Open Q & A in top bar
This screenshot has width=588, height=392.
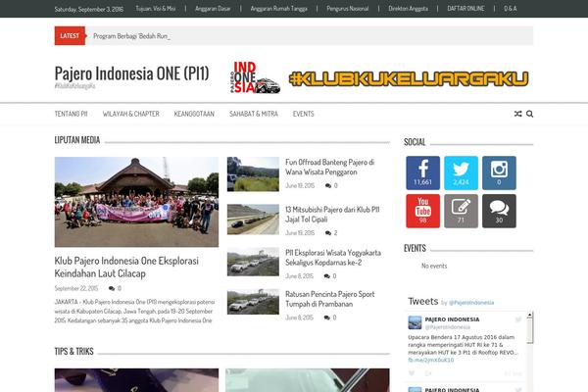510,8
